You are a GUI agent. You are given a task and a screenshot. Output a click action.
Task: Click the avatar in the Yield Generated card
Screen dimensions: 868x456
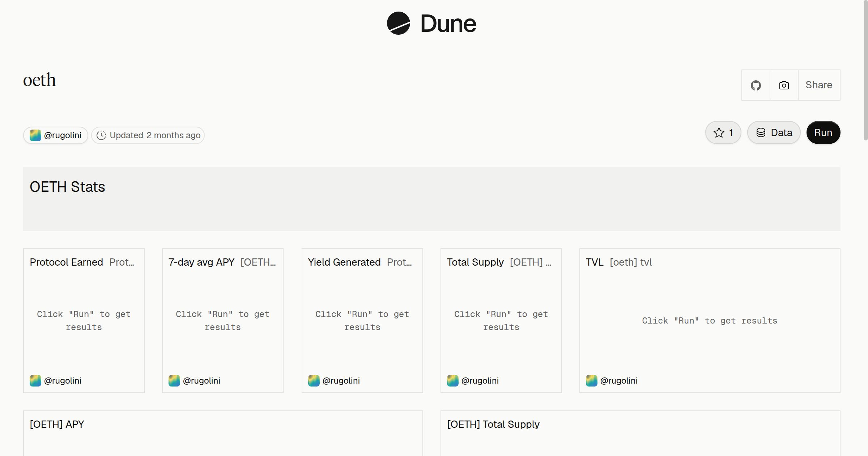(314, 381)
